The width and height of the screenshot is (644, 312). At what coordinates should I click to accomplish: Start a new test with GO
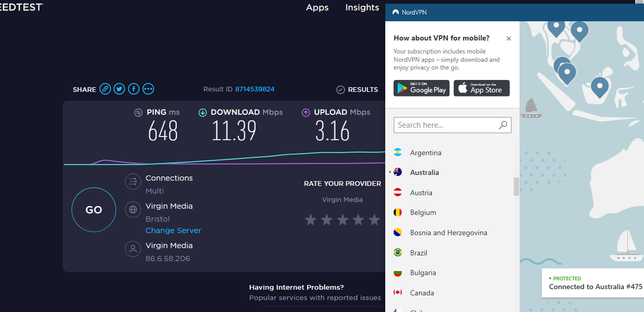pyautogui.click(x=94, y=210)
